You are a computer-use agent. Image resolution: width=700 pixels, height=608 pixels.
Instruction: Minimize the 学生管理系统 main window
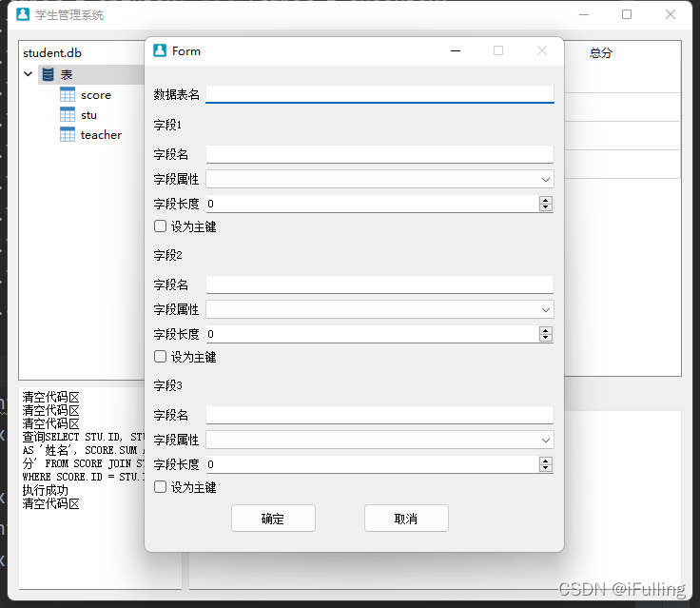point(584,14)
